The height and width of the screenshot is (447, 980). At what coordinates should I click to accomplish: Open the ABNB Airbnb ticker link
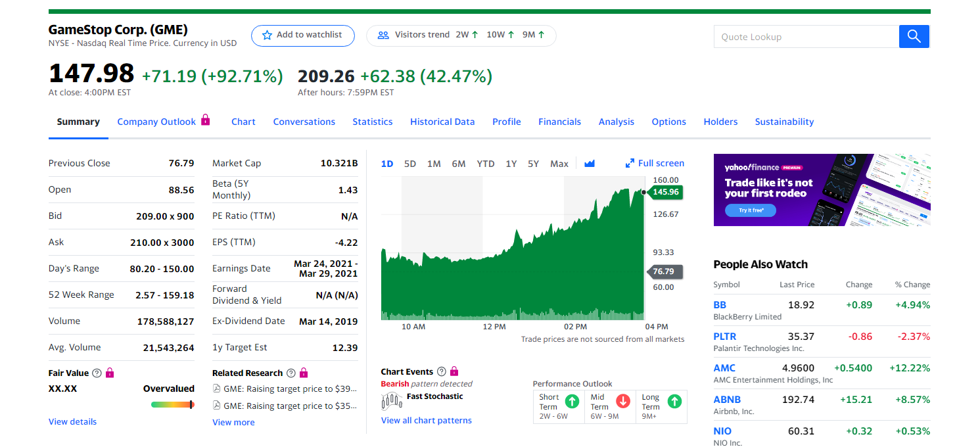pyautogui.click(x=727, y=400)
